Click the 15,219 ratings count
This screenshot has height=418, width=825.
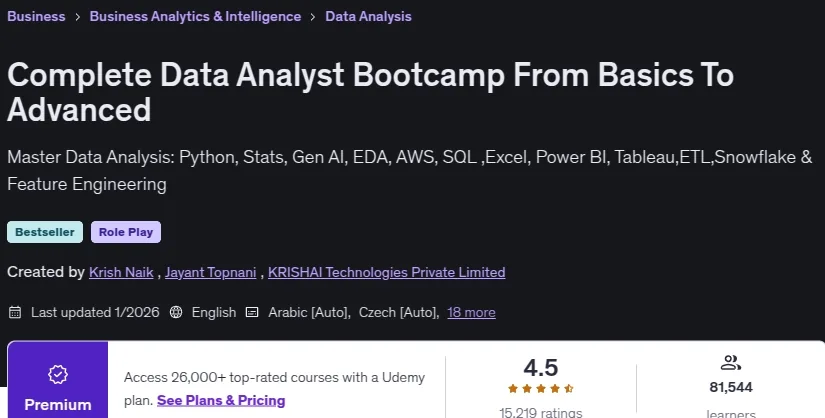pyautogui.click(x=541, y=412)
